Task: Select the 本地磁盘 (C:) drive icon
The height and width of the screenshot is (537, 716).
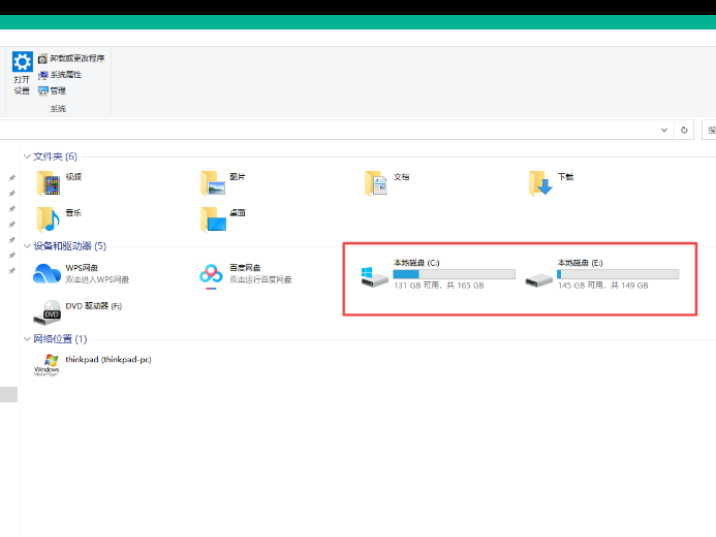Action: point(374,277)
